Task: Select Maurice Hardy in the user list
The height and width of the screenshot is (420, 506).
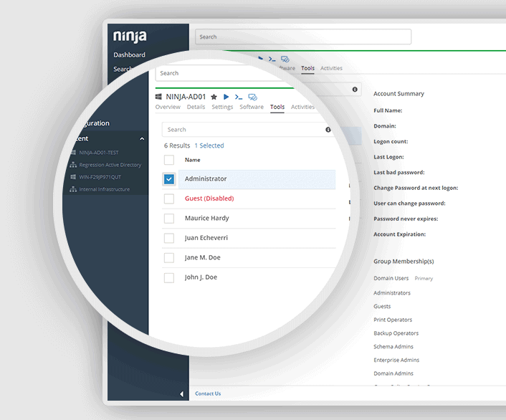Action: pyautogui.click(x=207, y=218)
